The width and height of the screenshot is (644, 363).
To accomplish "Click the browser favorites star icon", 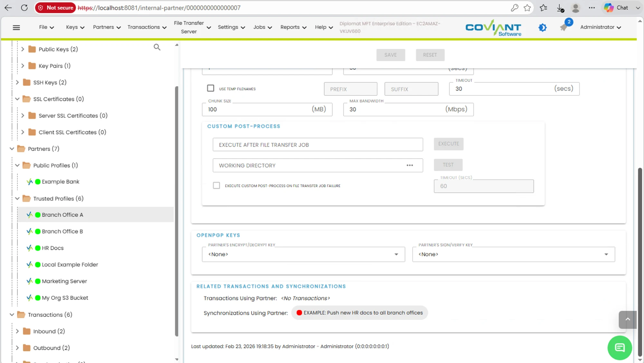I will pos(527,8).
